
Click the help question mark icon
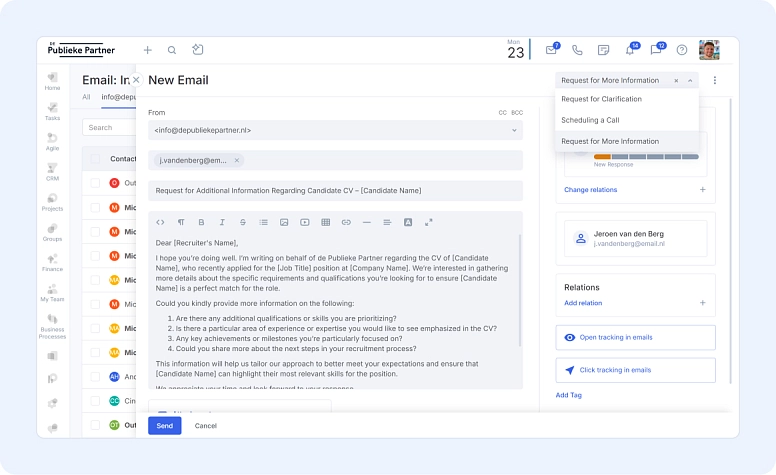point(682,50)
